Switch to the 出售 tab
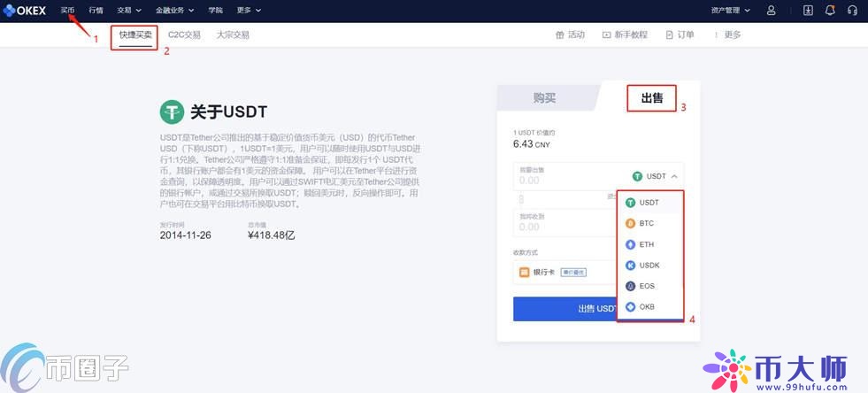This screenshot has width=868, height=393. click(x=651, y=98)
